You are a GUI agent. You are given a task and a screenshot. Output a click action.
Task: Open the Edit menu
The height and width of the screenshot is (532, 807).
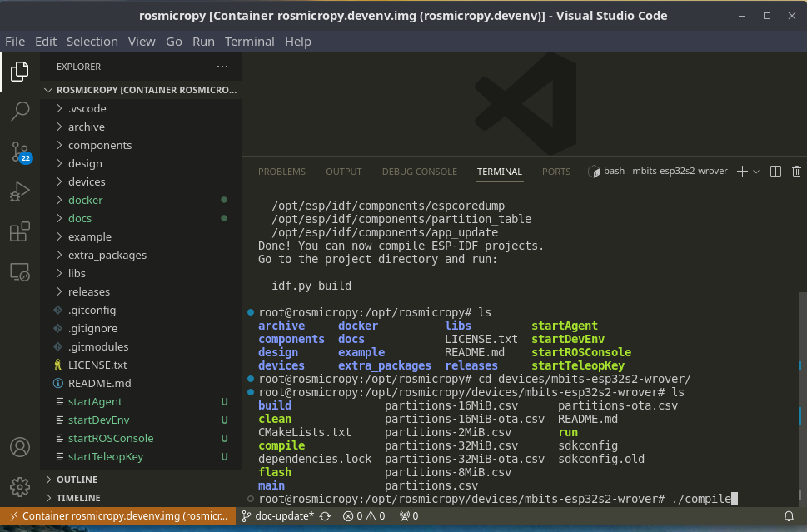[45, 41]
